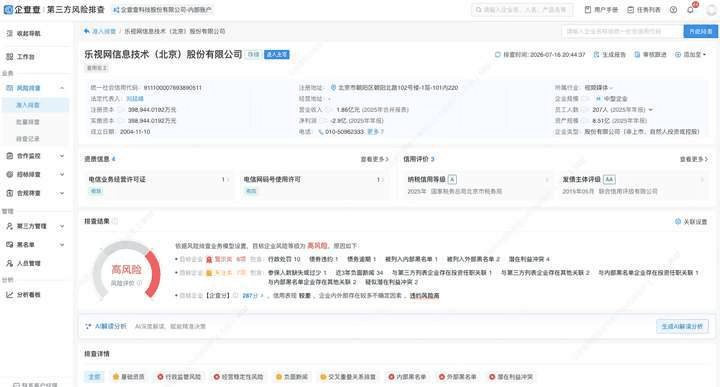Click the search magnifier in top search box

[478, 10]
